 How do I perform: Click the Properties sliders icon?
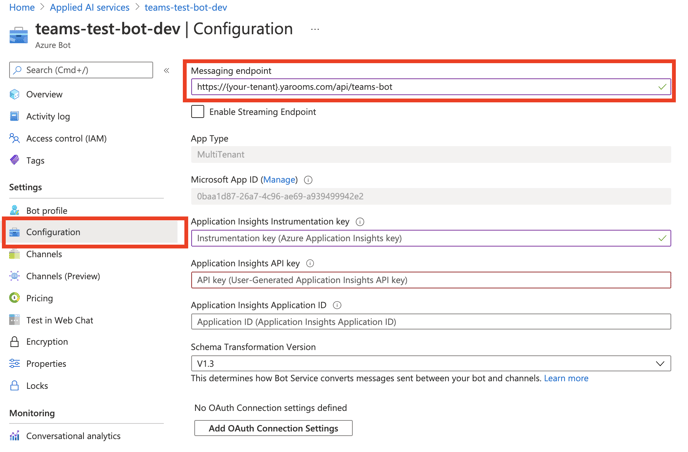point(14,363)
